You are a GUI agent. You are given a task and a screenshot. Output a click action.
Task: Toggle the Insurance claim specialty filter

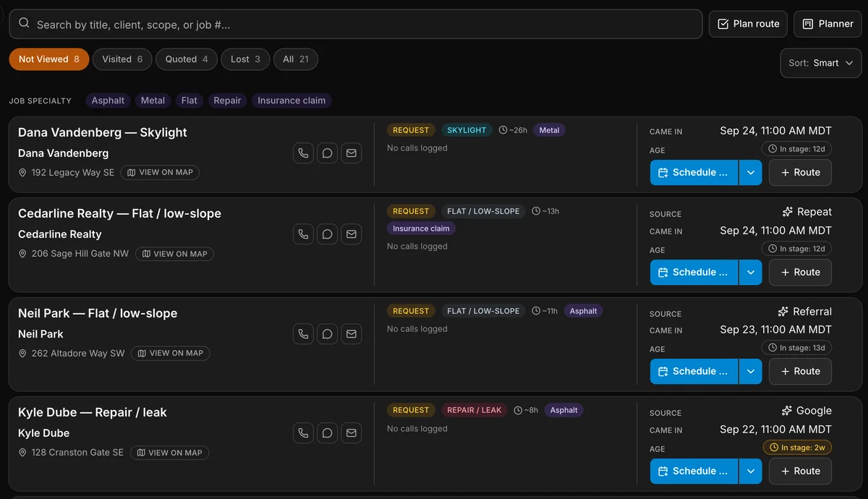coord(292,101)
